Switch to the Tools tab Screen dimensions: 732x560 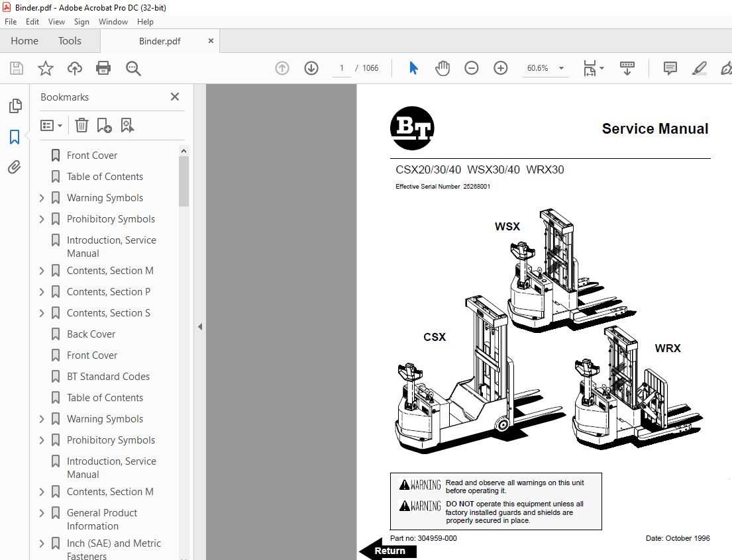coord(70,40)
